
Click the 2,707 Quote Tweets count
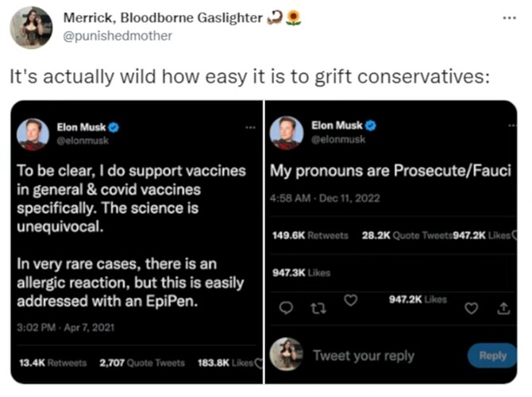coord(142,363)
